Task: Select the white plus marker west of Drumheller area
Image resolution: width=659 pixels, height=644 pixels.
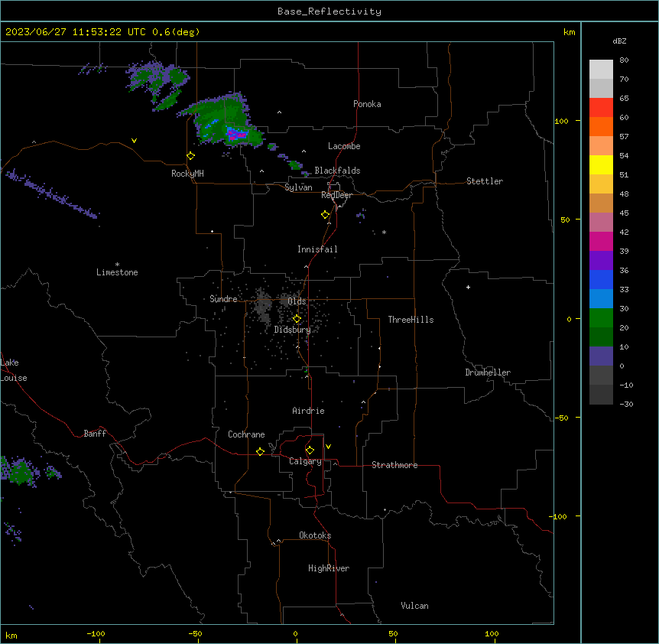Action: [x=468, y=287]
